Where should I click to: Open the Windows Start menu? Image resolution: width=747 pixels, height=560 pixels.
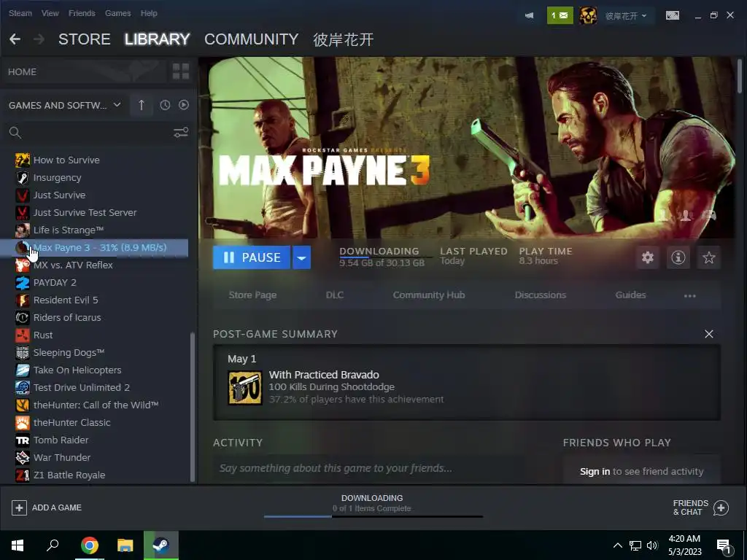[x=18, y=545]
